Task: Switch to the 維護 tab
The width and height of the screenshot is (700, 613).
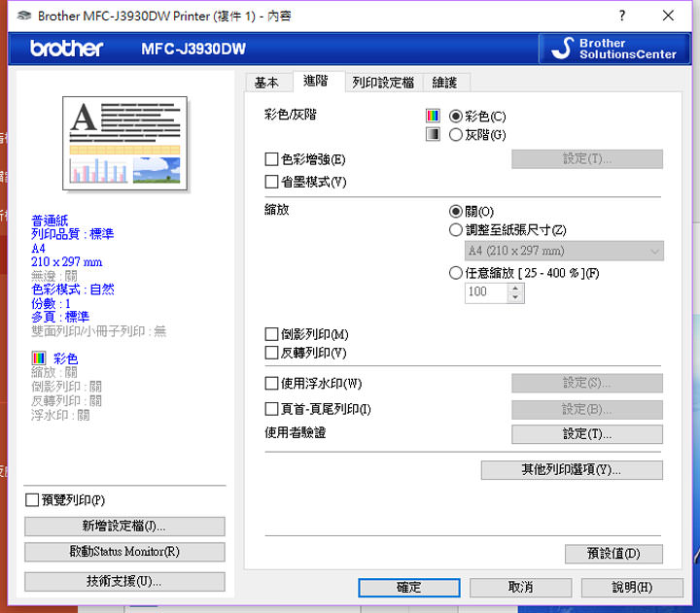Action: 444,83
